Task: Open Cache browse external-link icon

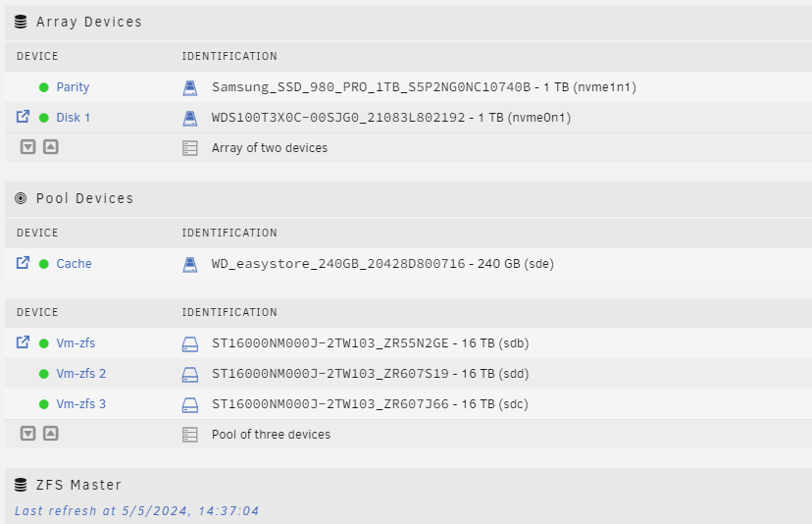Action: (x=23, y=263)
